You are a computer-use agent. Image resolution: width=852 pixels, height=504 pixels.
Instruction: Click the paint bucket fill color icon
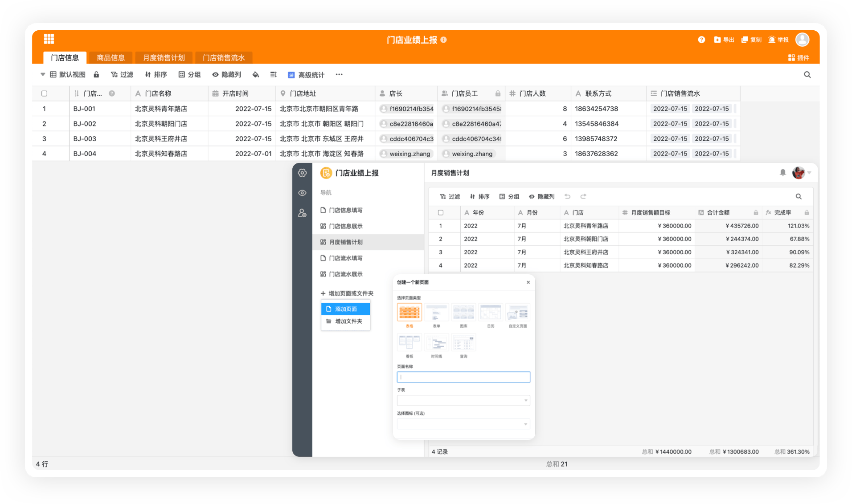(x=255, y=75)
